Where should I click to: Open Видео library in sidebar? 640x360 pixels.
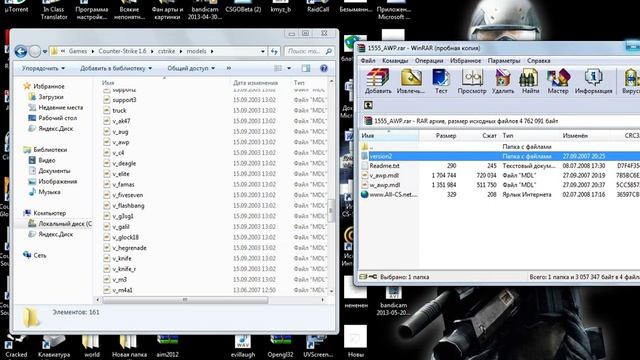coord(42,160)
